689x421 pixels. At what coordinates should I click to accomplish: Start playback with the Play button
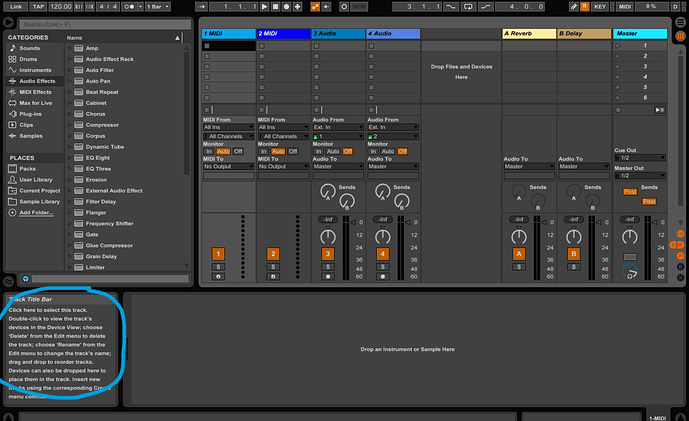(265, 7)
